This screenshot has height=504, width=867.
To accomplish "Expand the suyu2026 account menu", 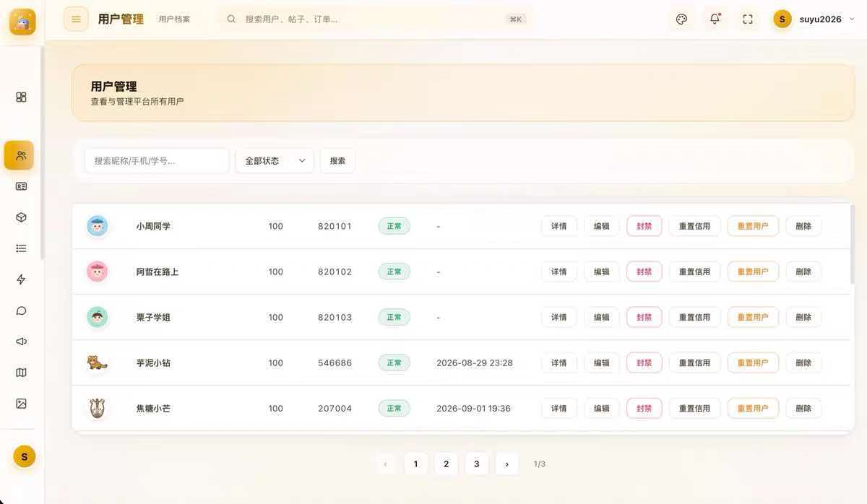I will (x=814, y=19).
